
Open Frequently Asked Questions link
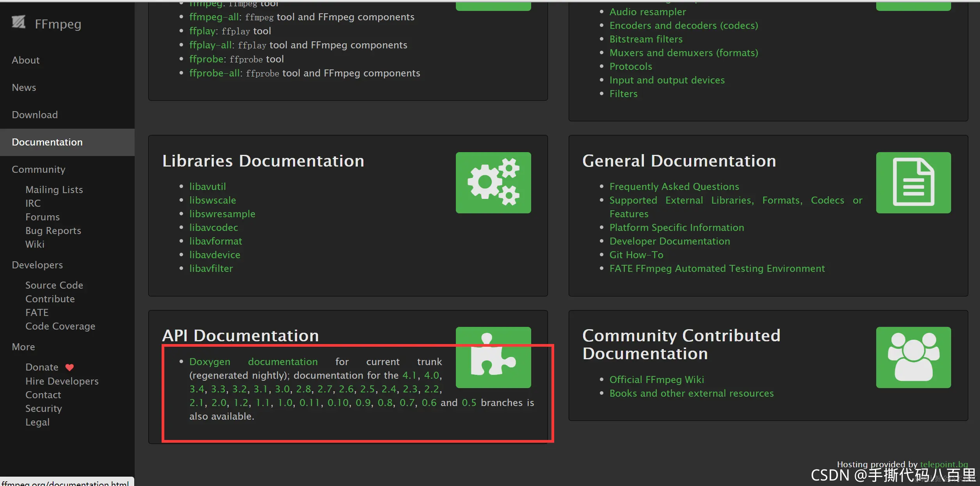coord(674,186)
